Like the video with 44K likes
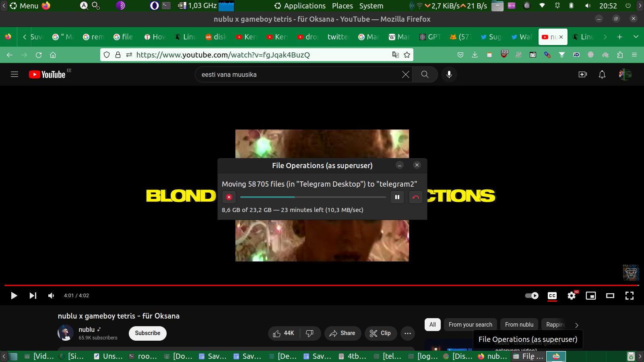 click(284, 333)
